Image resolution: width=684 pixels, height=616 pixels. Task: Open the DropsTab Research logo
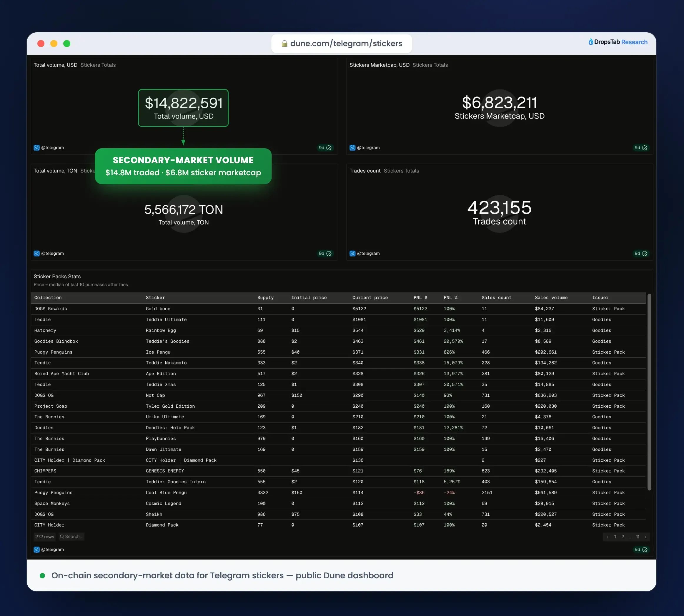click(618, 42)
